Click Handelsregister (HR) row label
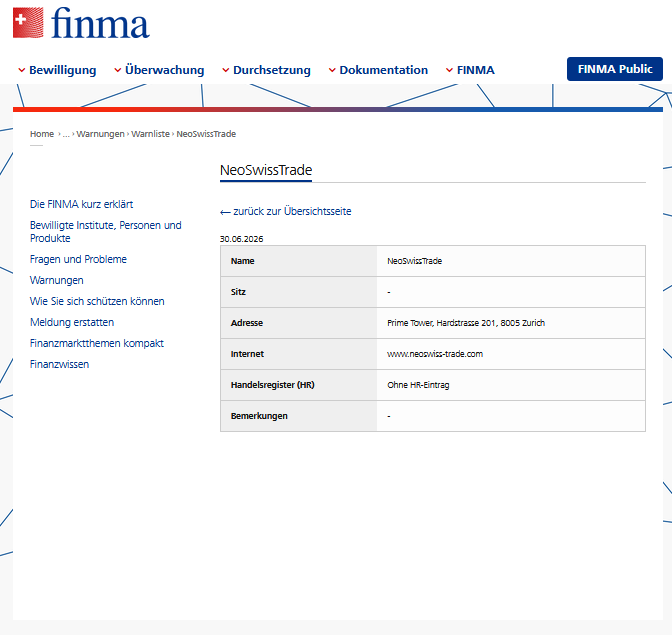The image size is (672, 635). click(x=273, y=385)
